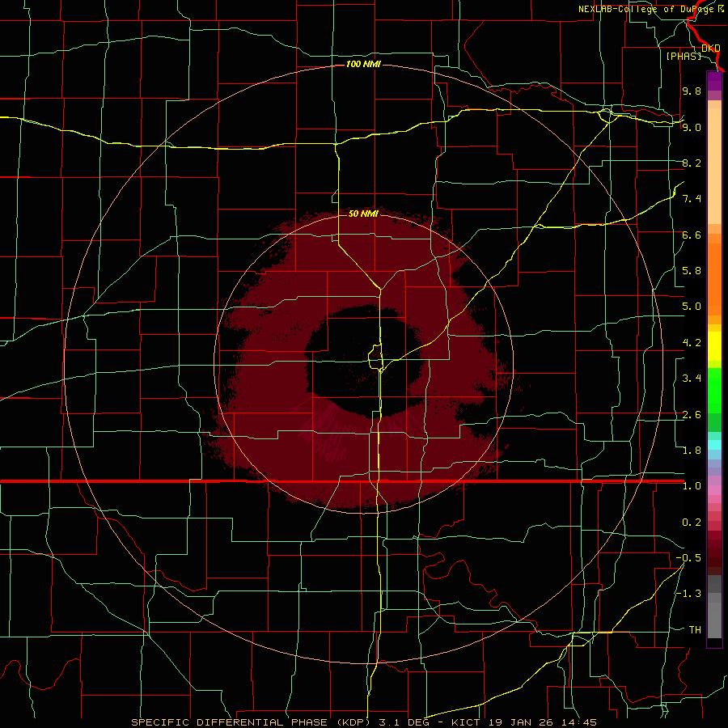This screenshot has width=728, height=728.
Task: Click the 9.8 scale value
Action: point(692,91)
